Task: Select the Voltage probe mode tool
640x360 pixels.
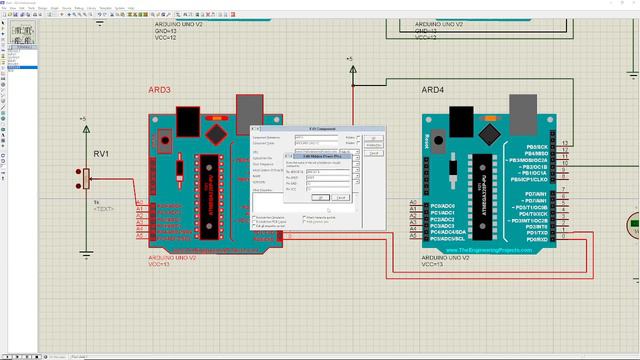Action: pos(3,90)
